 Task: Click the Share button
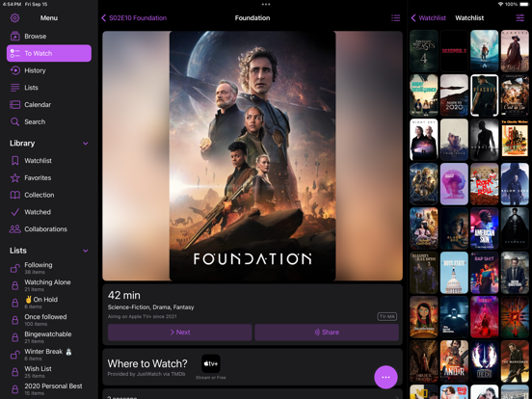[327, 332]
